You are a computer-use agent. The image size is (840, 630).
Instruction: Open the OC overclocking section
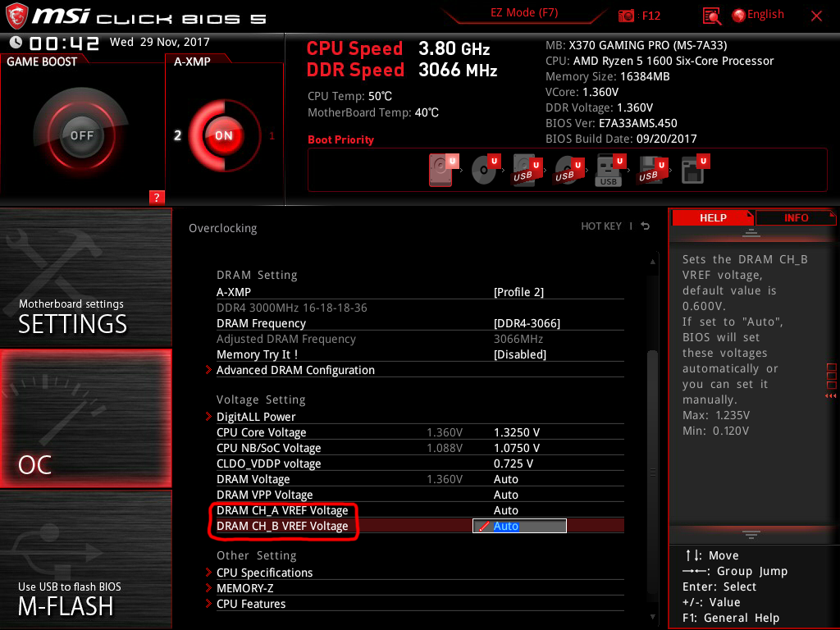pyautogui.click(x=85, y=418)
